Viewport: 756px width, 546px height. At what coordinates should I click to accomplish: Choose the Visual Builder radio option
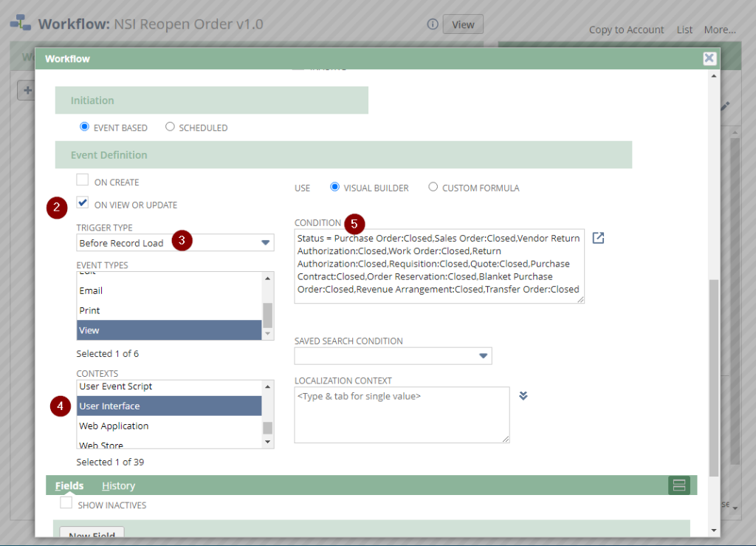(x=334, y=187)
